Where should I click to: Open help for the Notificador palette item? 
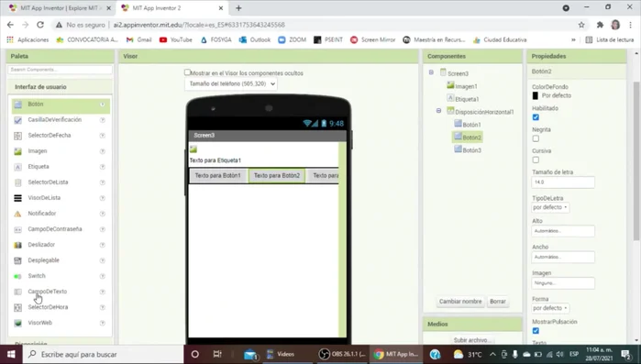(x=102, y=214)
